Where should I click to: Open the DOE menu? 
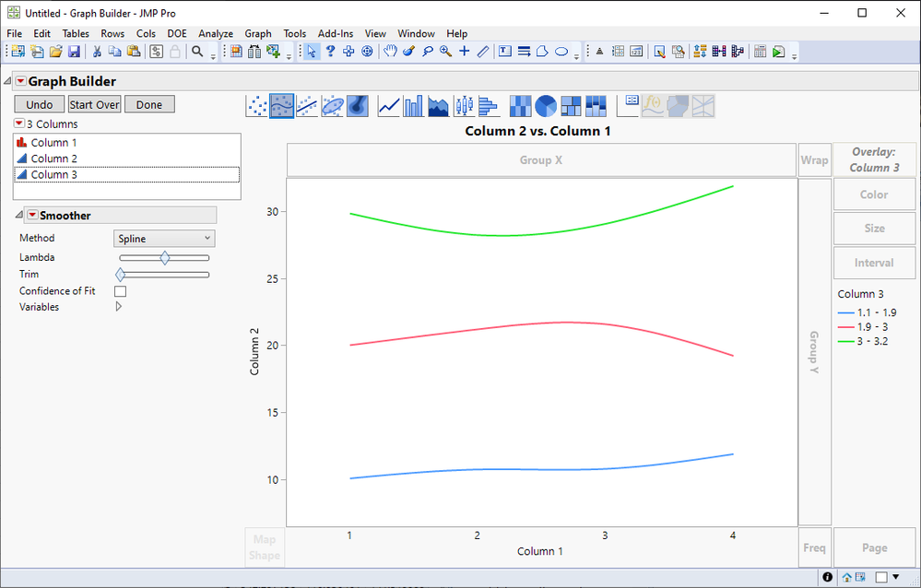pos(176,33)
